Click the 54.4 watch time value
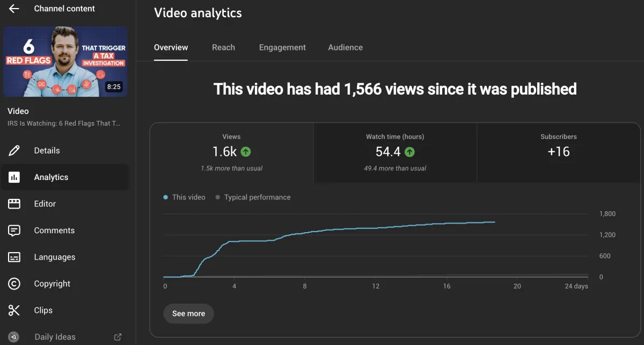 point(388,152)
